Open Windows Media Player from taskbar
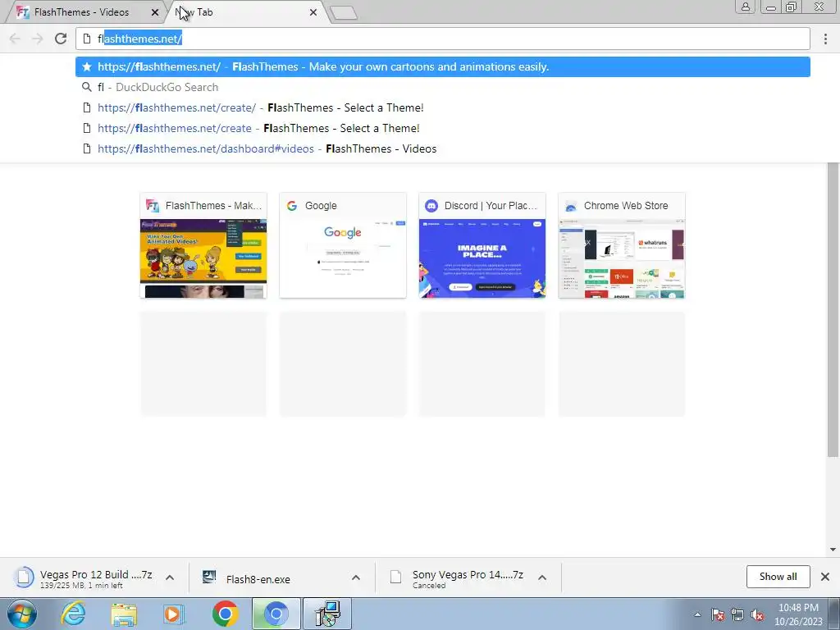Screen dimensions: 840x630 pos(174,614)
